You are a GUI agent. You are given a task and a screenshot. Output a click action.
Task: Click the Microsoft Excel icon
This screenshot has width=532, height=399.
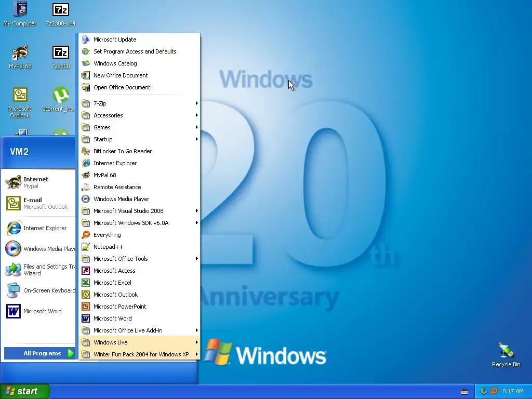[86, 282]
